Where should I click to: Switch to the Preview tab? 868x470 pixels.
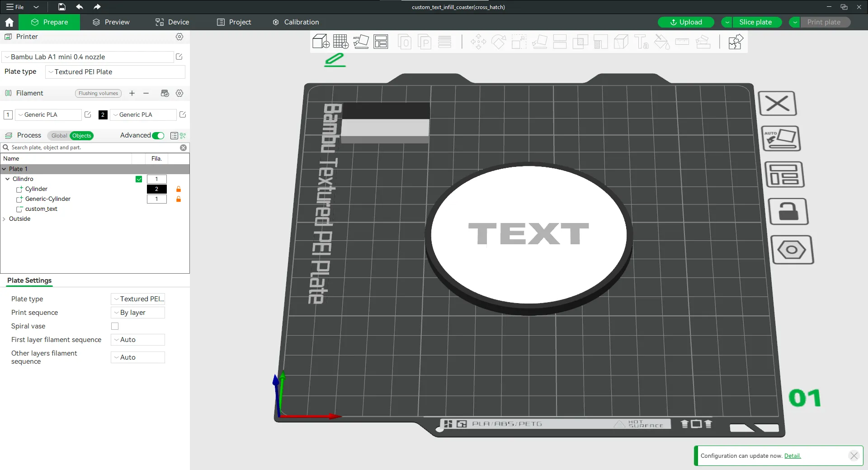111,22
